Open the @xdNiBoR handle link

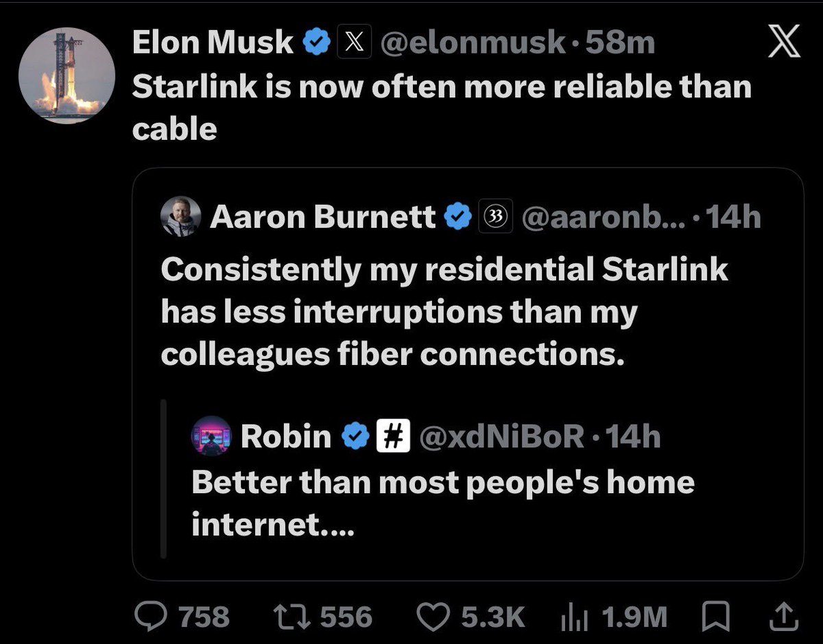click(x=501, y=437)
